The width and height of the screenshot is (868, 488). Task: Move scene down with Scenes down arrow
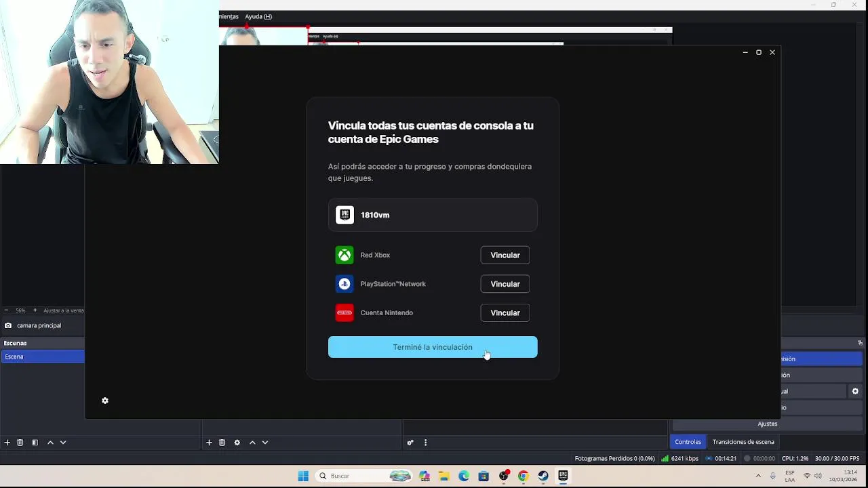pyautogui.click(x=63, y=443)
